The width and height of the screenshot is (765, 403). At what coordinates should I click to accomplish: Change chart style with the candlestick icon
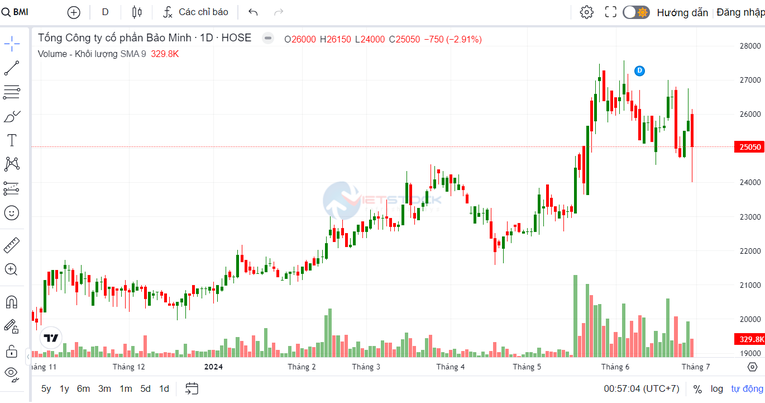[137, 12]
